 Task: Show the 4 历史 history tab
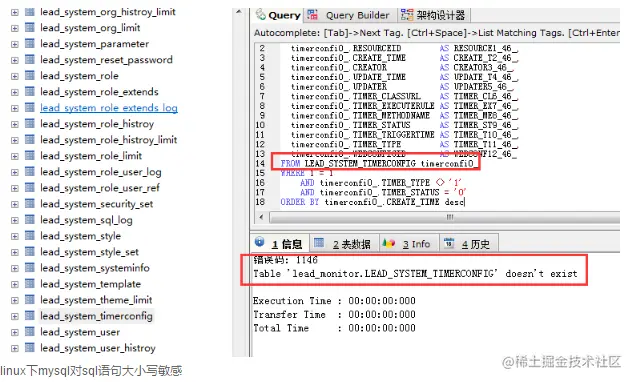(469, 243)
